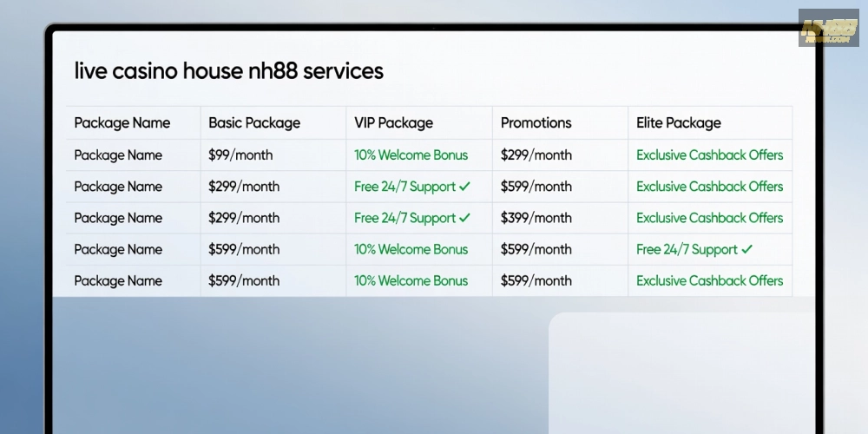Select $299/month in the Promotions column
The height and width of the screenshot is (434, 868).
[x=536, y=155]
